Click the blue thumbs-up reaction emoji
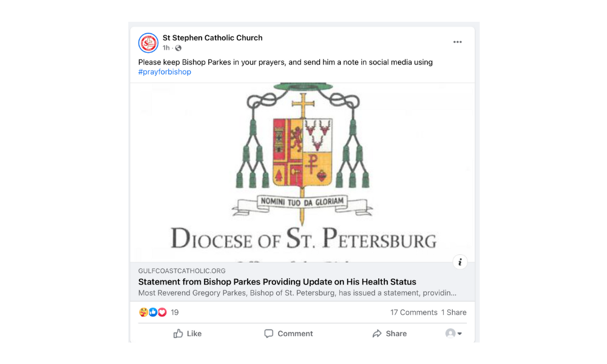 pos(152,312)
